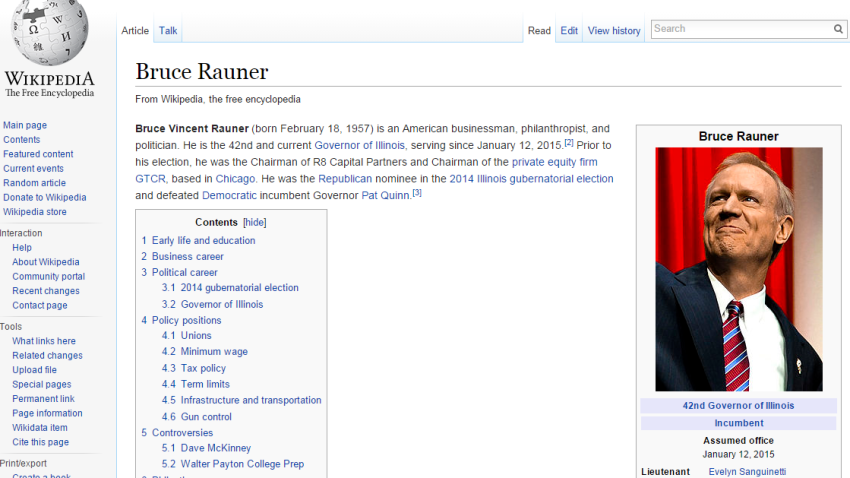The image size is (850, 478).
Task: Click the Upload file link
Action: (34, 370)
